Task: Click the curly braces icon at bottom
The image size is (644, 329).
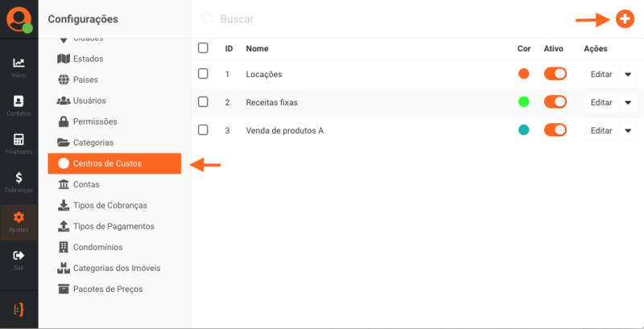Action: [x=19, y=310]
